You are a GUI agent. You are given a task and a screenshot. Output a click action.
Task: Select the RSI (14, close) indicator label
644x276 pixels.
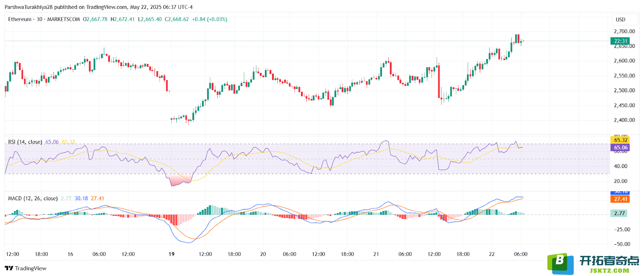pyautogui.click(x=25, y=142)
